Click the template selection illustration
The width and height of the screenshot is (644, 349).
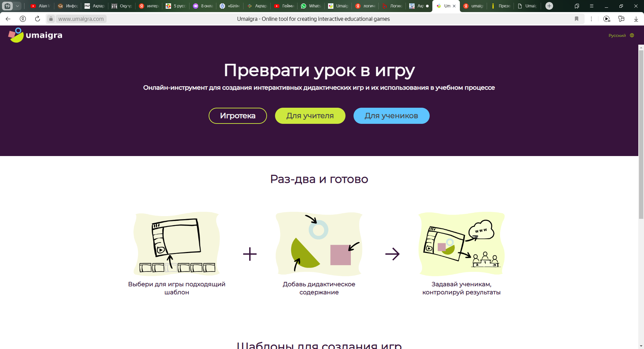point(177,244)
